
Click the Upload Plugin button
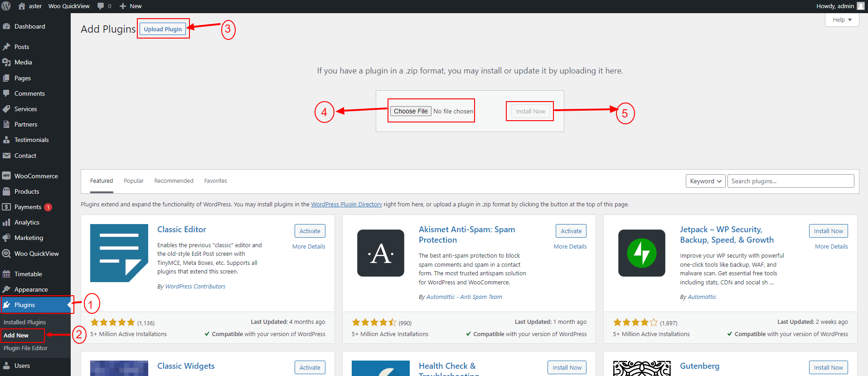(163, 29)
